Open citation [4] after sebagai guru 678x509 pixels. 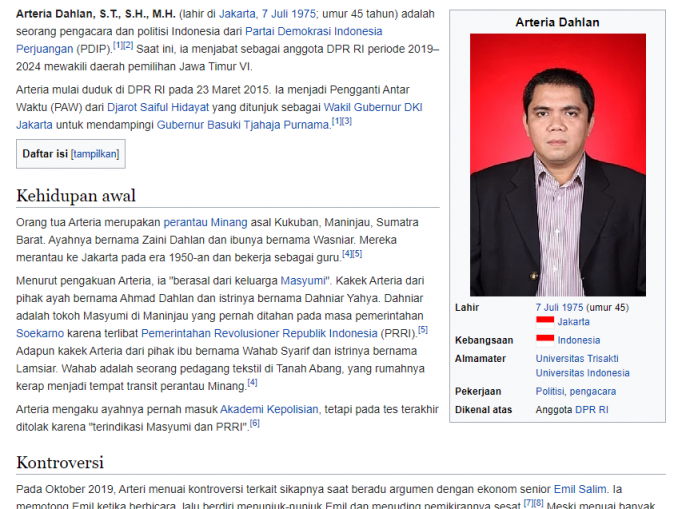tap(347, 254)
